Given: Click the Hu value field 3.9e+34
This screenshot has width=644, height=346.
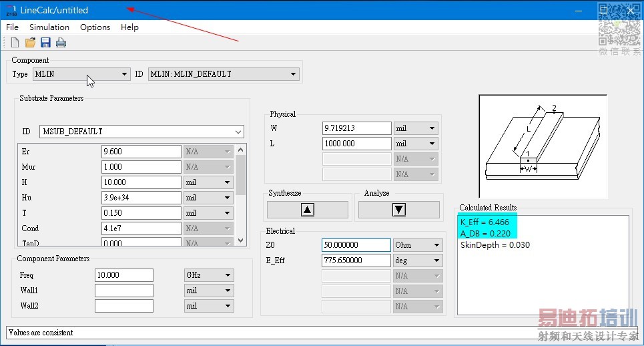Looking at the screenshot, I should pyautogui.click(x=141, y=198).
